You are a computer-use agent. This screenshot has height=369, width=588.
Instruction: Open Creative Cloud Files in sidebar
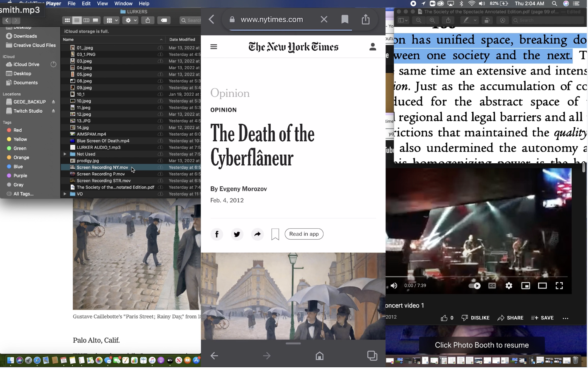(x=34, y=45)
